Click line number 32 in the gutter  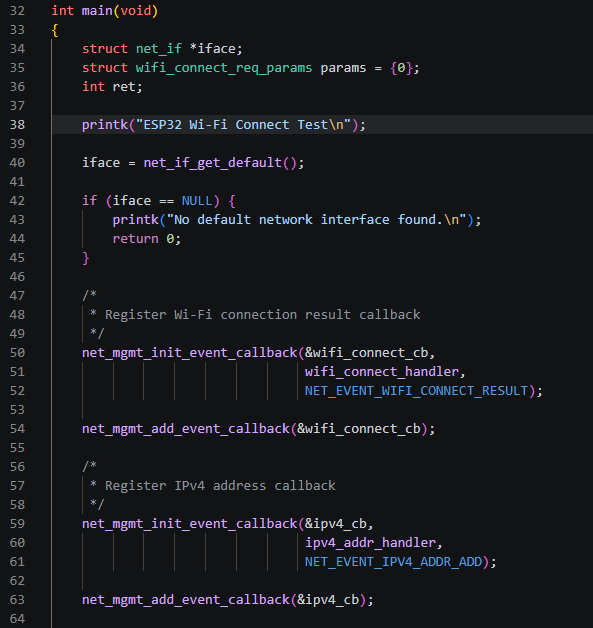(x=17, y=11)
